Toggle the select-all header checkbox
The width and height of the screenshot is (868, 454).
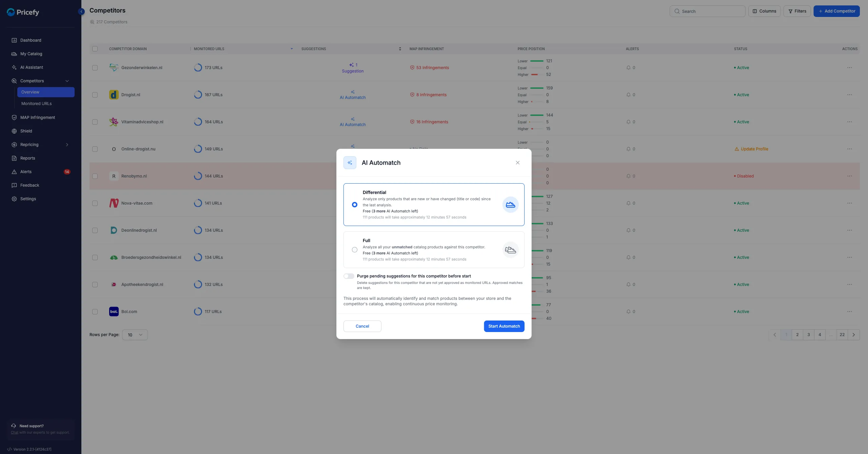click(x=95, y=49)
